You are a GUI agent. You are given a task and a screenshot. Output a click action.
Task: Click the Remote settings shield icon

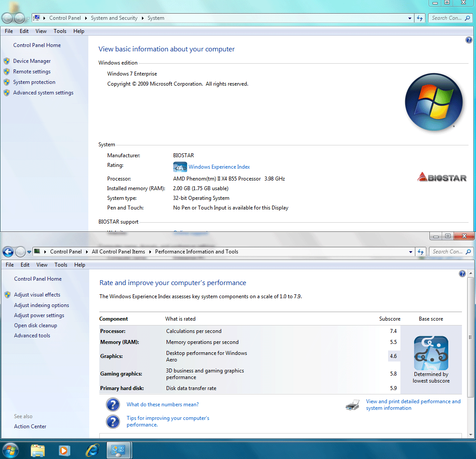[x=7, y=72]
